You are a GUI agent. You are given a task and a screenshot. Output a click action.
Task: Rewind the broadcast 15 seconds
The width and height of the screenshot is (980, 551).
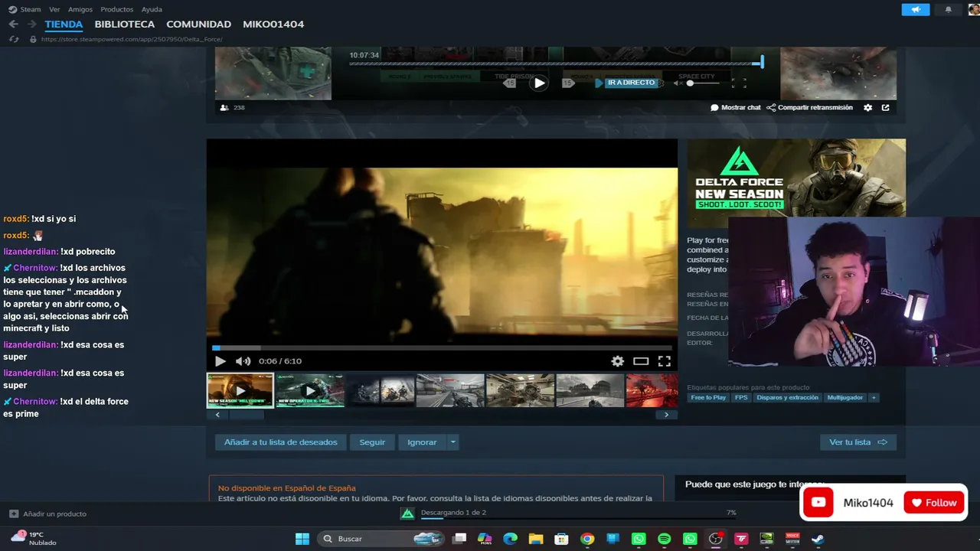(510, 83)
